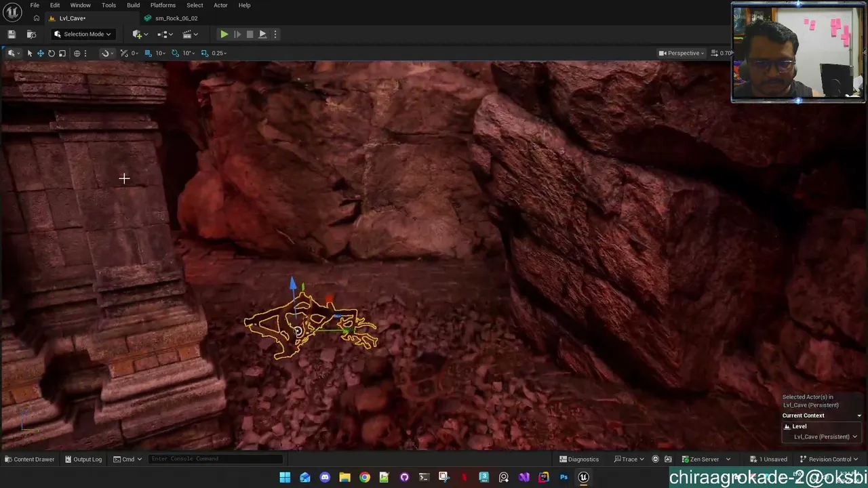This screenshot has width=868, height=488.
Task: Open the Actor menu
Action: [x=221, y=5]
